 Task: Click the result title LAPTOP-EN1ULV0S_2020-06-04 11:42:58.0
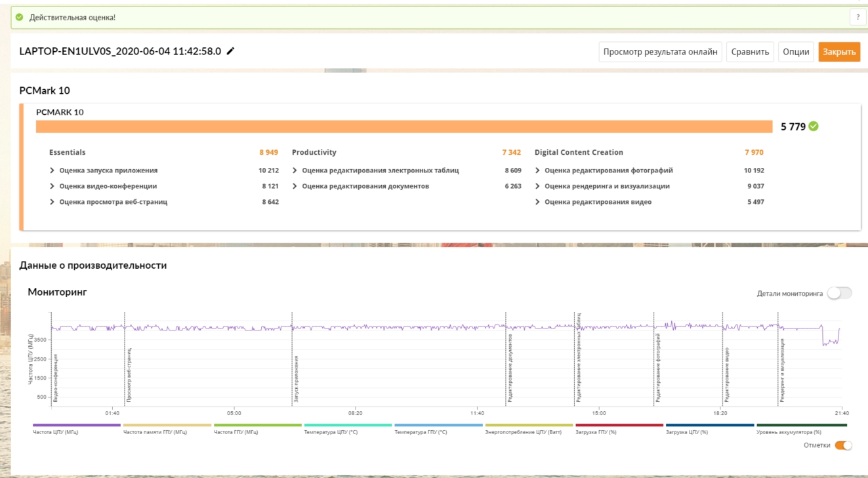point(120,51)
